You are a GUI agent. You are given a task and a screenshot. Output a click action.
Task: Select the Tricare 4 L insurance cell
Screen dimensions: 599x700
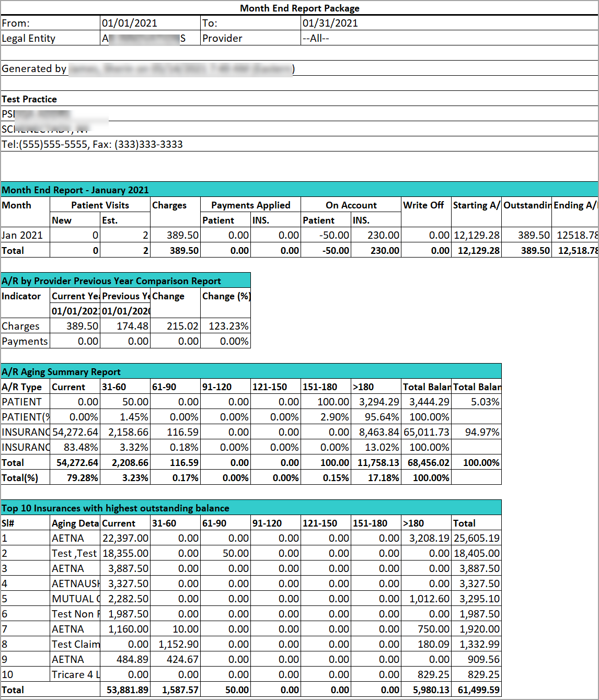[x=75, y=675]
